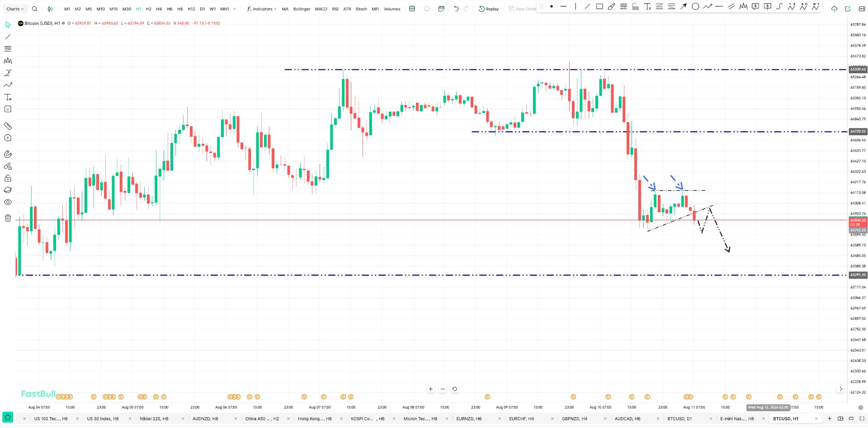
Task: Select the parallel channel tool
Action: pyautogui.click(x=731, y=6)
